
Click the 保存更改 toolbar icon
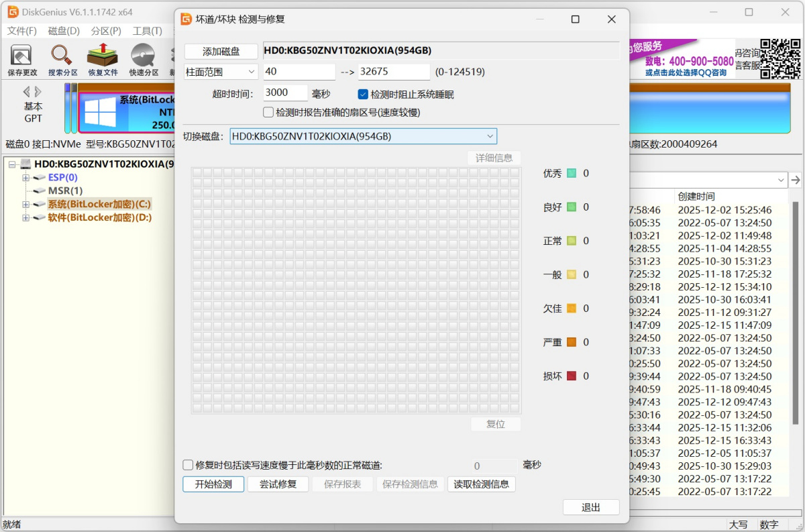[22, 55]
